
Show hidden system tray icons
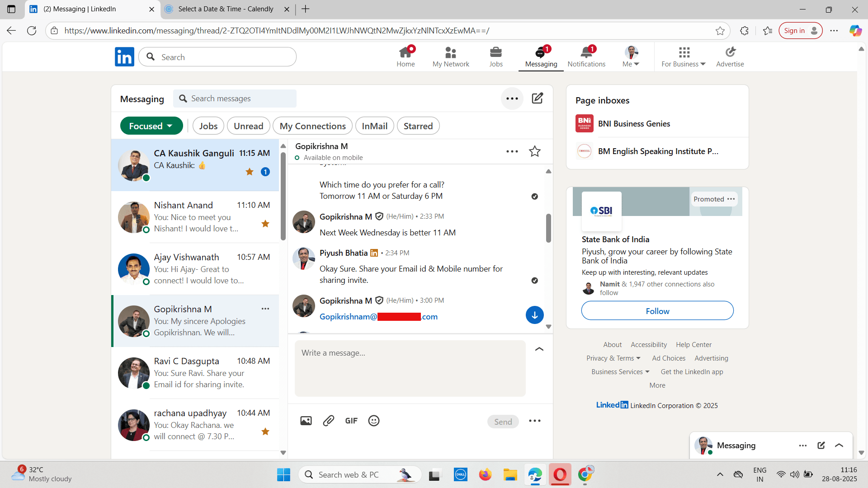tap(720, 474)
